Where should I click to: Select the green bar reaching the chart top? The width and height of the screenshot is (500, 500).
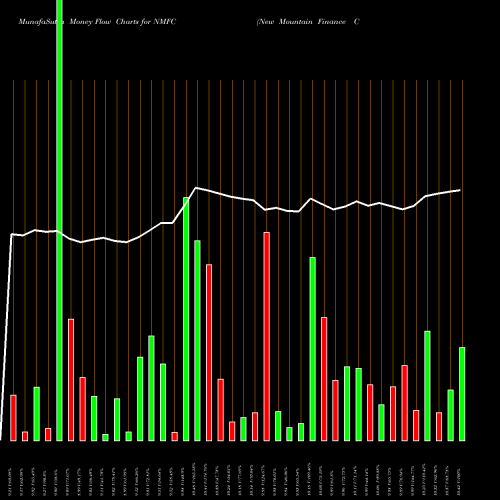tap(60, 220)
